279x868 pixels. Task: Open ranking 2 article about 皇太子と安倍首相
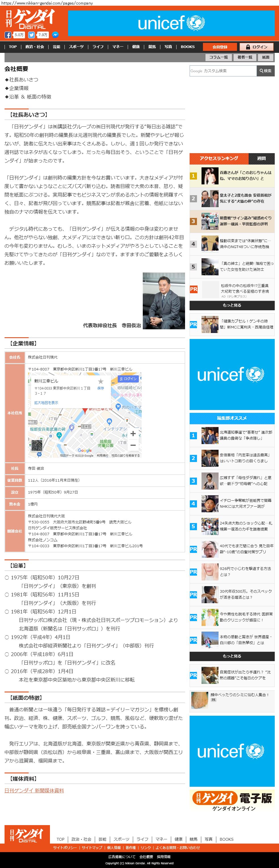click(x=232, y=199)
